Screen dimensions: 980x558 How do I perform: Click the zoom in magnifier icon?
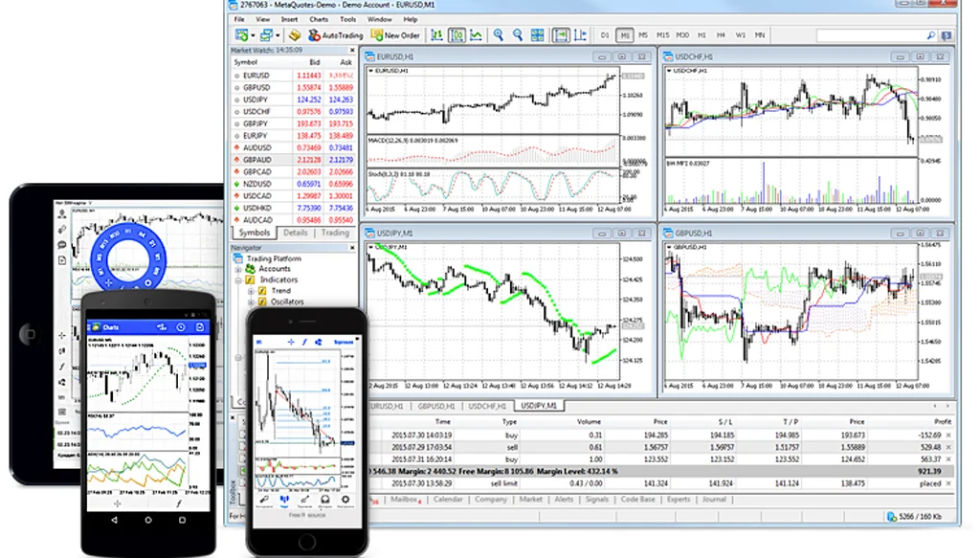click(x=499, y=35)
